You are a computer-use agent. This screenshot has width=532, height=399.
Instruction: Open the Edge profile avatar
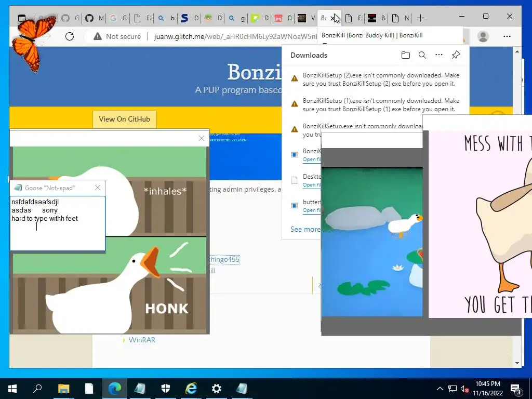point(483,36)
